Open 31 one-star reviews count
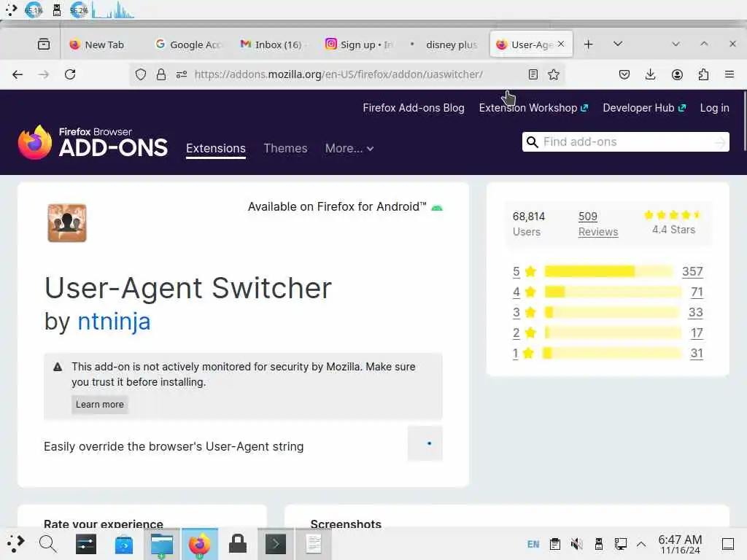The width and height of the screenshot is (747, 560). [x=697, y=354]
